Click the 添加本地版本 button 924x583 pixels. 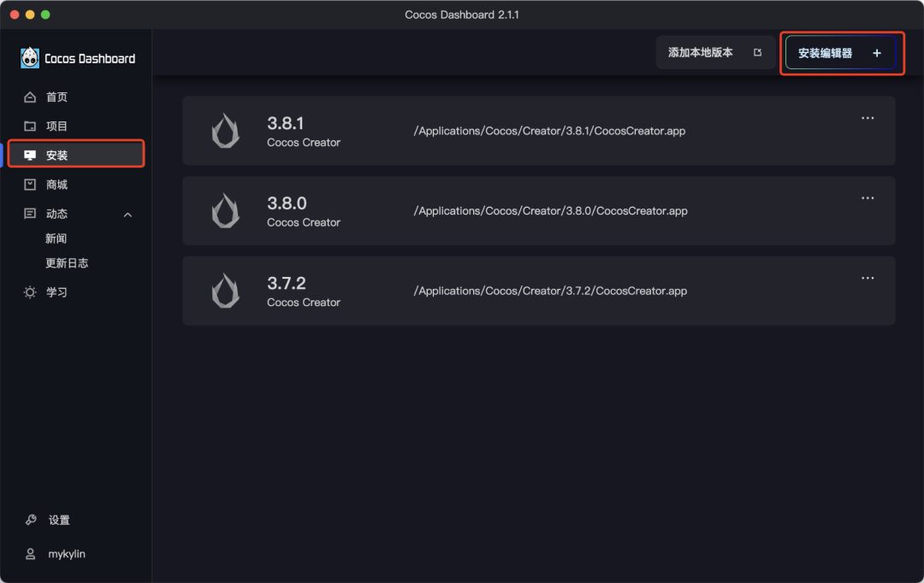tap(714, 53)
